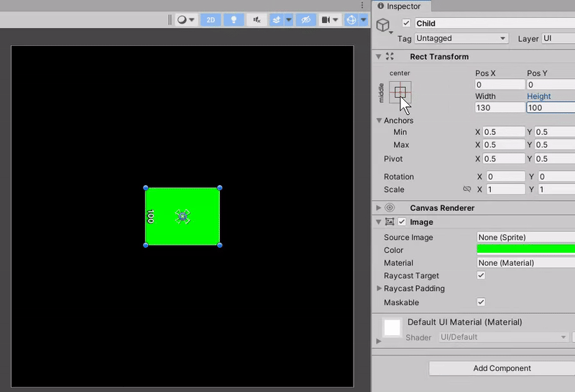Open the scene view more options menu
575x392 pixels.
(362, 5)
